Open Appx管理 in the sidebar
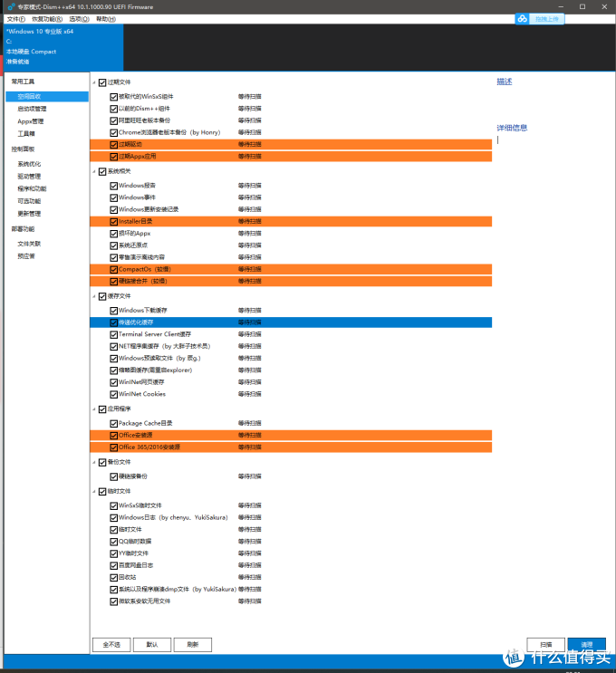The width and height of the screenshot is (616, 673). point(31,121)
